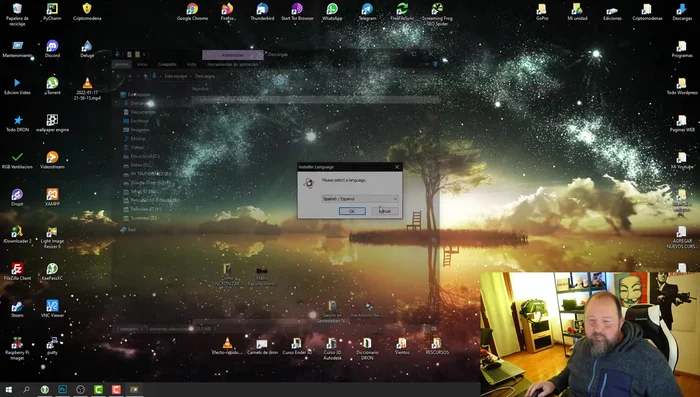This screenshot has height=397, width=700.
Task: Open Curso 3D Autodesk desktop file
Action: pos(332,349)
